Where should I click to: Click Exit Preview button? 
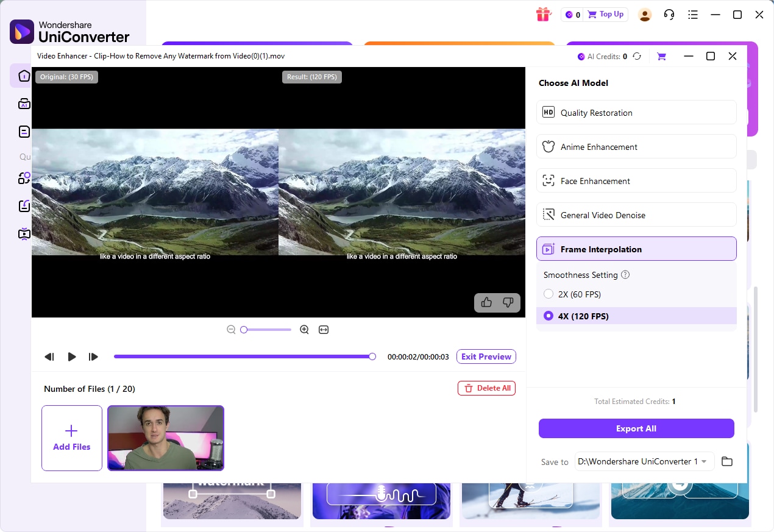(486, 356)
